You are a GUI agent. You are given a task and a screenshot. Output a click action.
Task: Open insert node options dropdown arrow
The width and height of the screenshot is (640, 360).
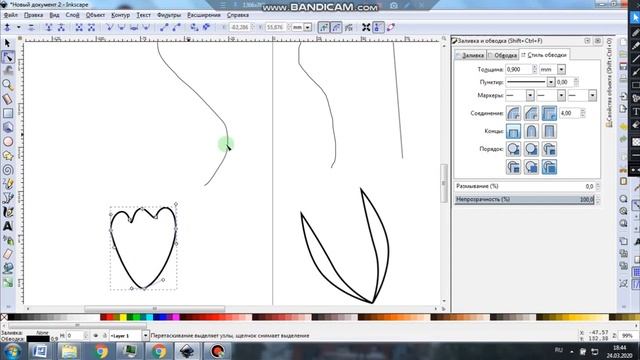coord(18,27)
